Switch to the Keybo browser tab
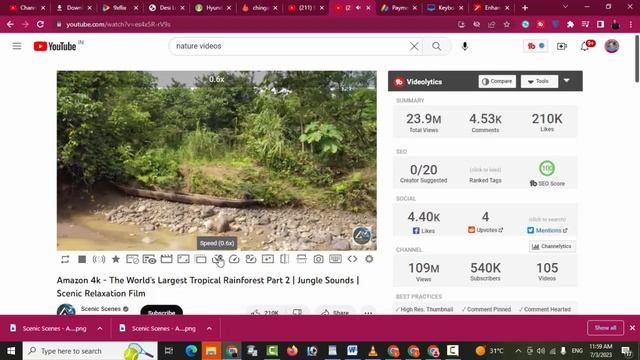Image resolution: width=640 pixels, height=360 pixels. (444, 8)
